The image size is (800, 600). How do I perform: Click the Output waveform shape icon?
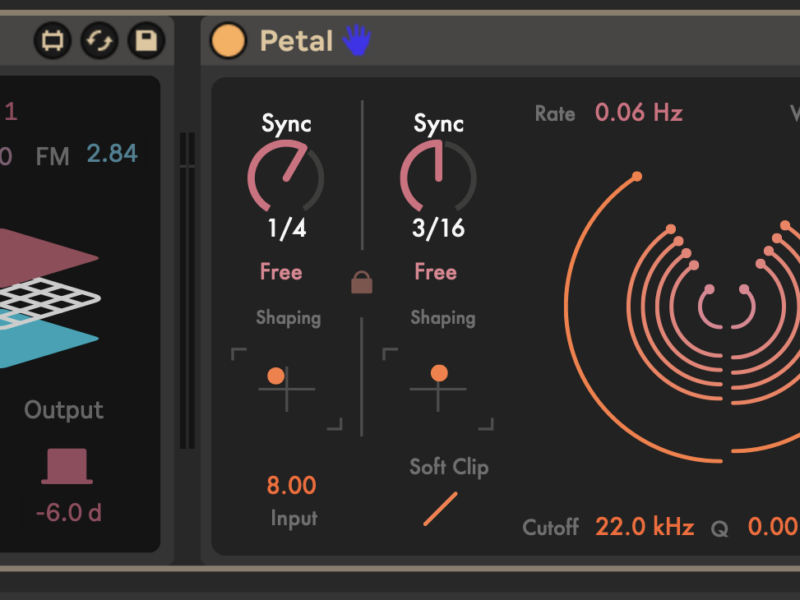[67, 466]
